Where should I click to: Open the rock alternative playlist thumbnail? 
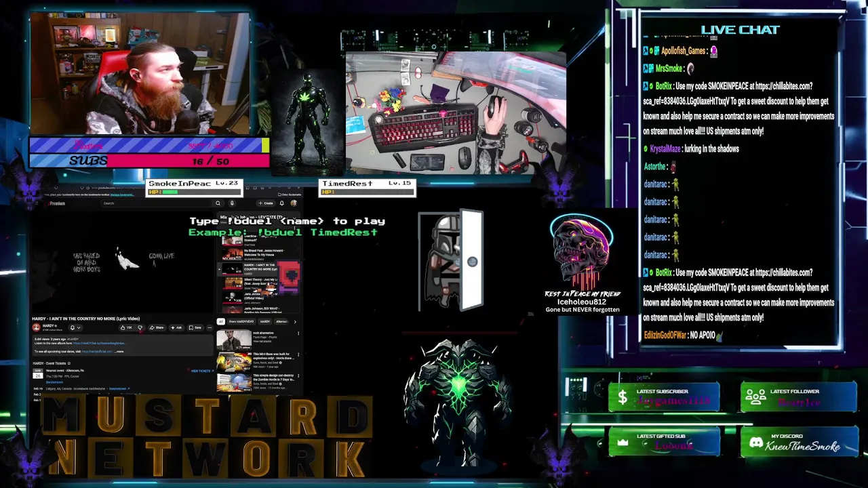234,340
